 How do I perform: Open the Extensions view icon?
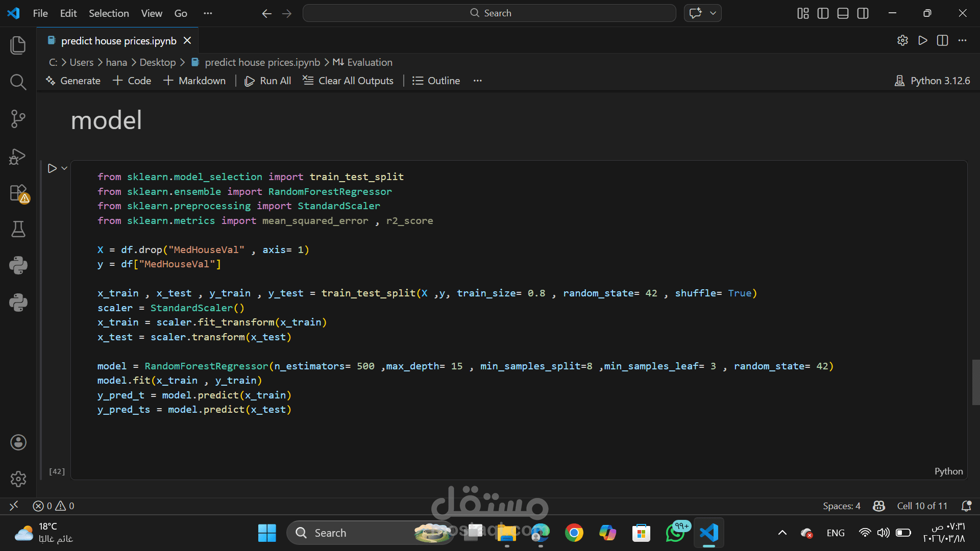pyautogui.click(x=18, y=193)
